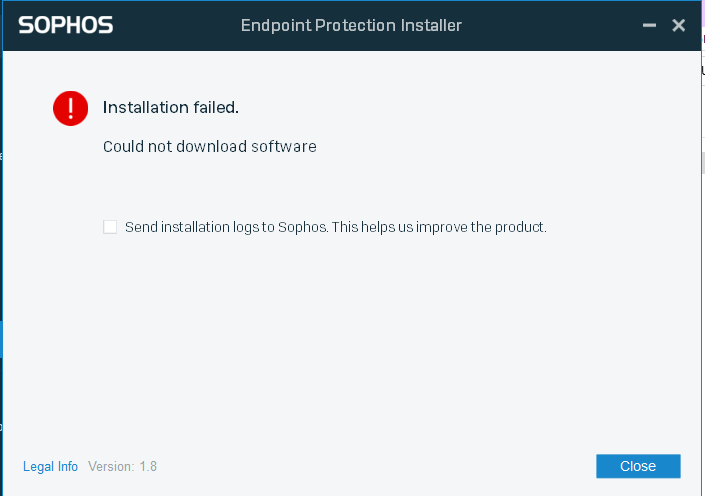
Task: Dismiss installer using title bar X icon
Action: [678, 25]
